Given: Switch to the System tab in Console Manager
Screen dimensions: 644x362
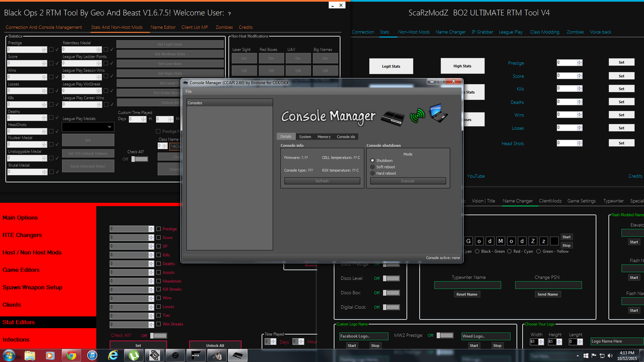Looking at the screenshot, I should [x=305, y=137].
